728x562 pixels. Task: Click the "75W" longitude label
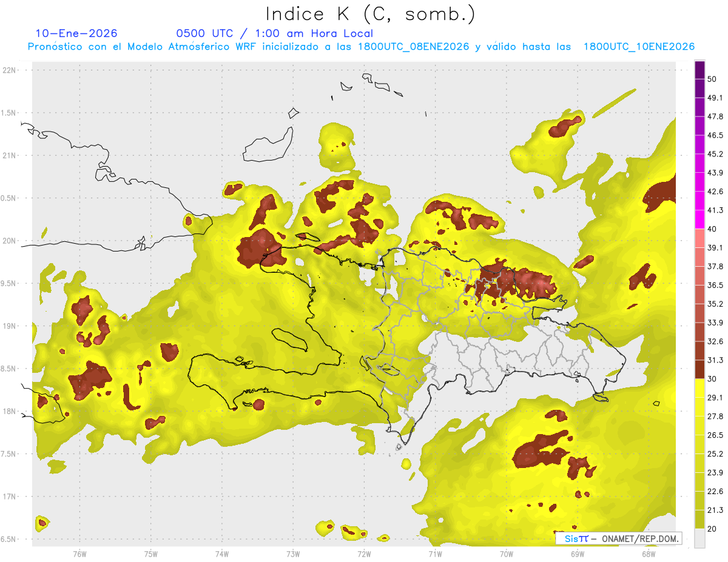150,554
